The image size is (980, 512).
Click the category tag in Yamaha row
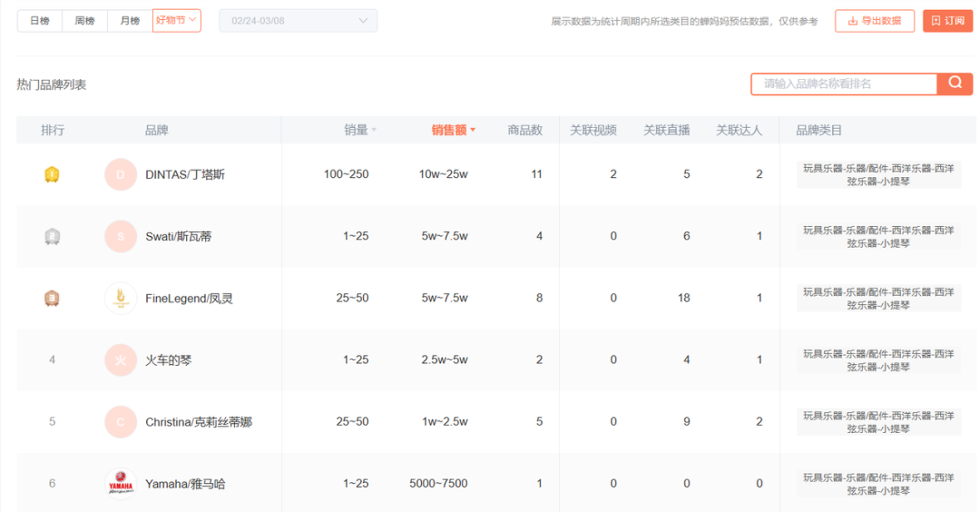(878, 484)
